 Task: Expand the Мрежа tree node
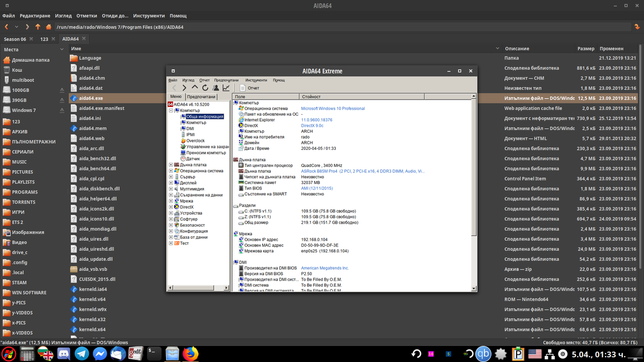pos(171,201)
